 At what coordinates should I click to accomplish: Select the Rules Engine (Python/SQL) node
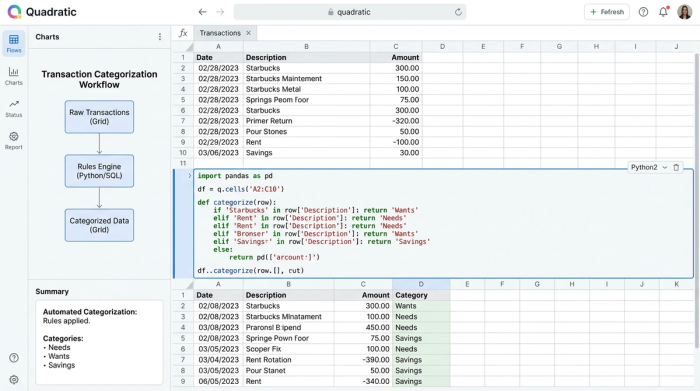pos(99,171)
